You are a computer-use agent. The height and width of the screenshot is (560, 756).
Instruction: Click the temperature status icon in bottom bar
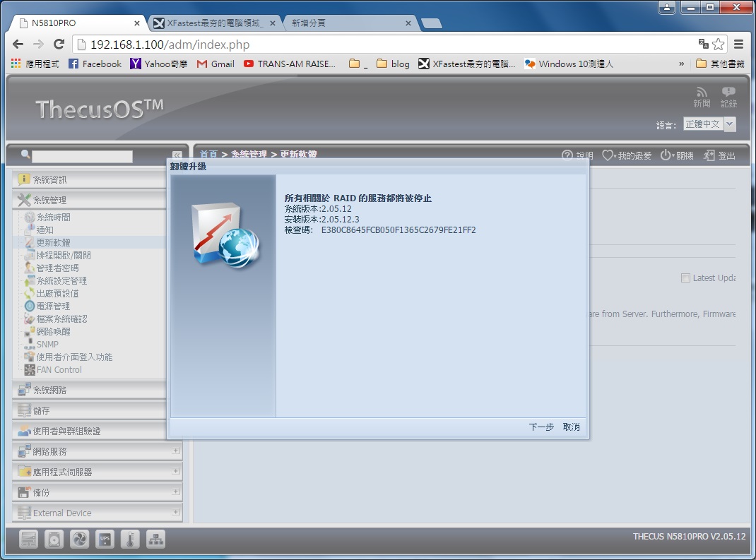[x=130, y=540]
